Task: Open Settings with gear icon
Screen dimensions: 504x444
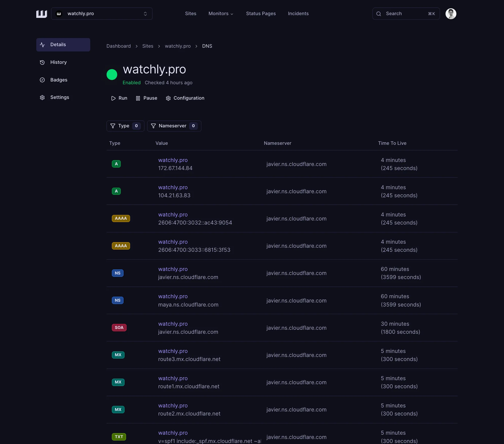Action: pyautogui.click(x=59, y=97)
